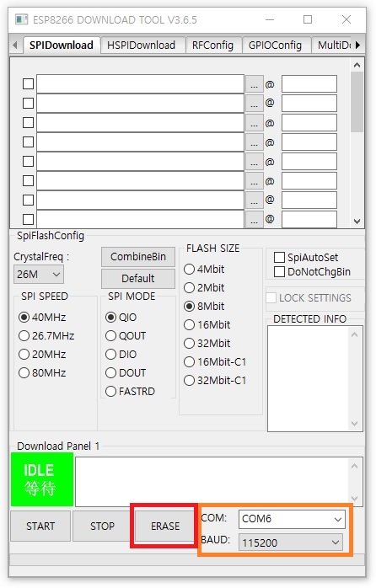The width and height of the screenshot is (376, 588).
Task: Click the left tab scroll arrow
Action: [14, 45]
